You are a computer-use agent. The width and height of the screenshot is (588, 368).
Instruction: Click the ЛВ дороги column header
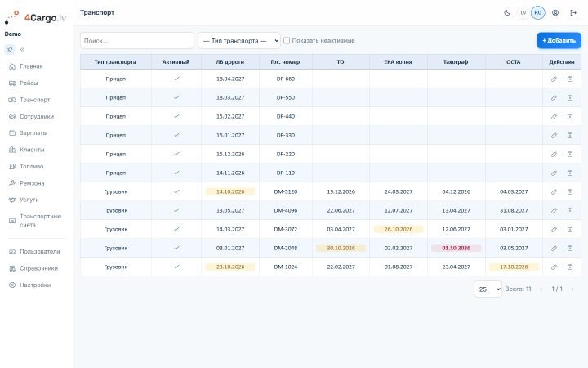(229, 62)
